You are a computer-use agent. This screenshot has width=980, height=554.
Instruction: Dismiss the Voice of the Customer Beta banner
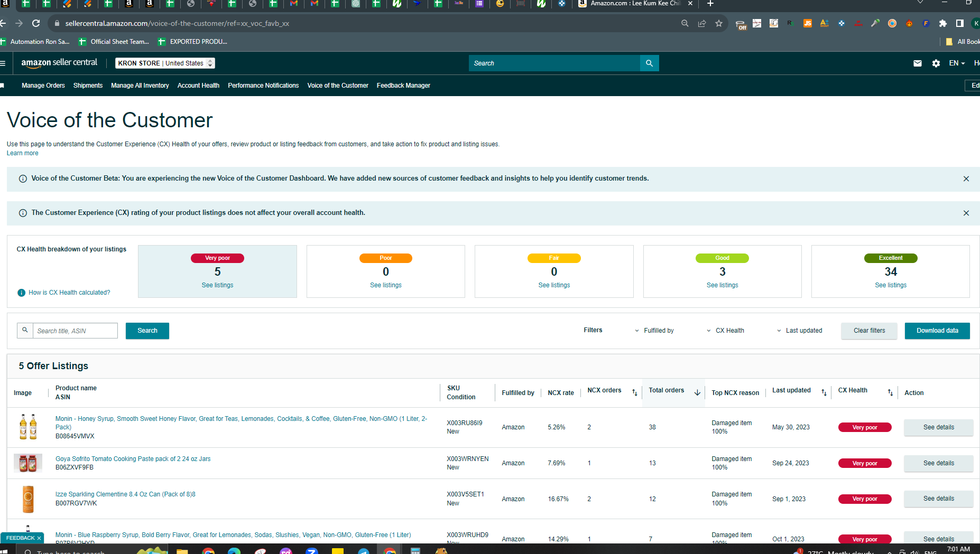966,179
